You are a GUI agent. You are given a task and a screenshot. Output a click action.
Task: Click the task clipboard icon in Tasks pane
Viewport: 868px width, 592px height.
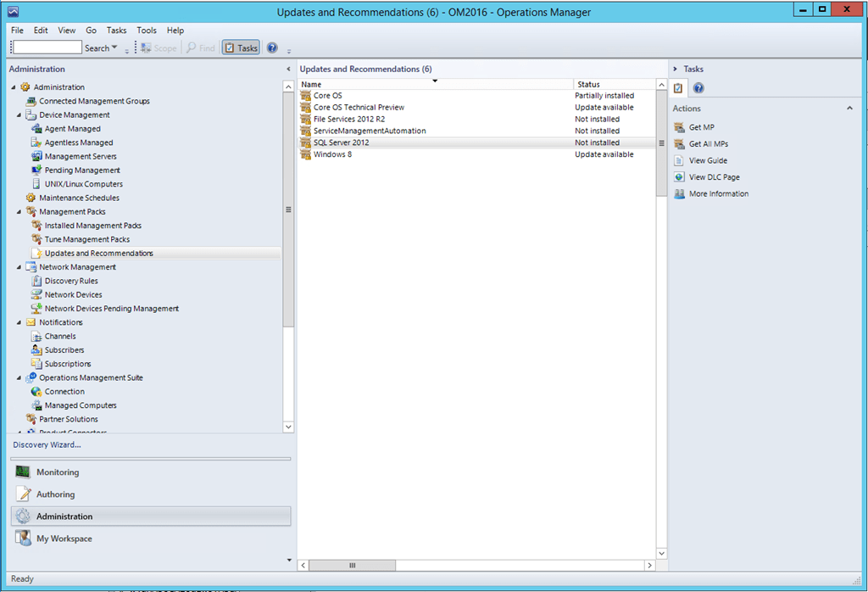678,87
